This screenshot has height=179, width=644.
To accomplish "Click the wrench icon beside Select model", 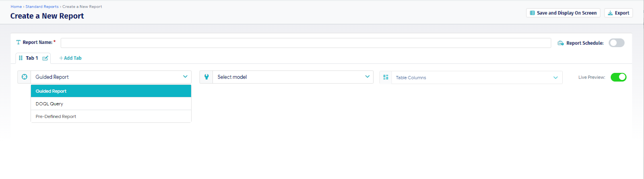I will [x=206, y=77].
